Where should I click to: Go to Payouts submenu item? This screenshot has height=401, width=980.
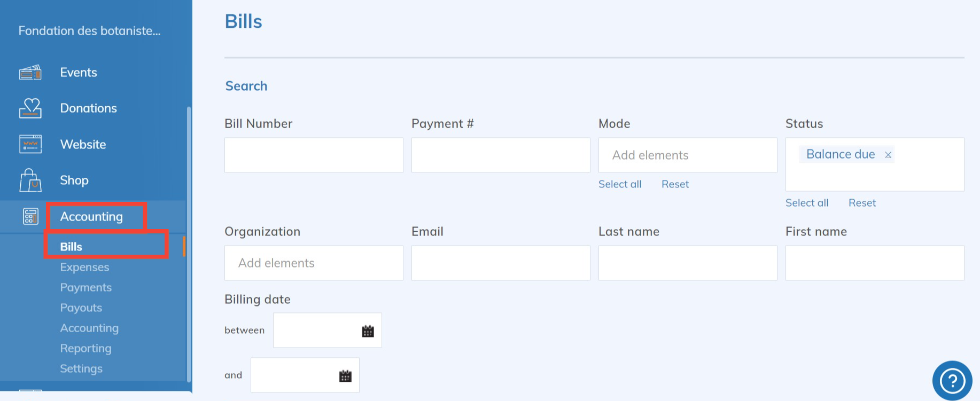pyautogui.click(x=81, y=308)
